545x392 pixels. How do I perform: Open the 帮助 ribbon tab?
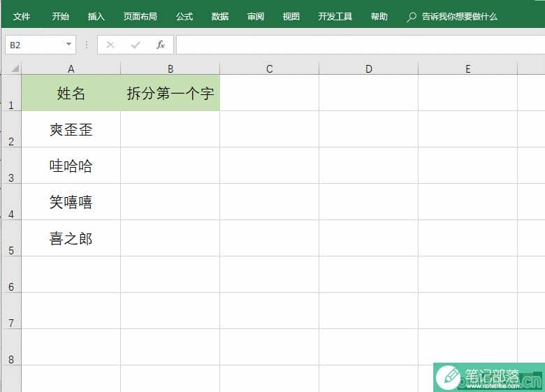point(379,16)
